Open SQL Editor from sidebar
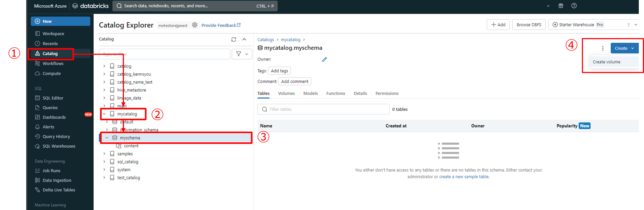This screenshot has width=644, height=210. (53, 98)
